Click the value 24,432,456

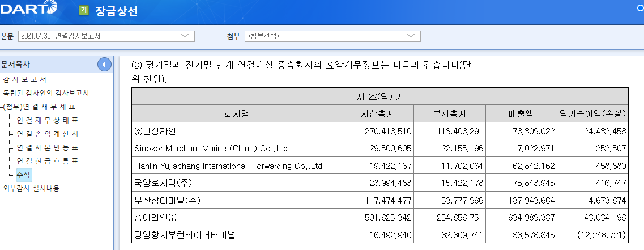click(605, 131)
